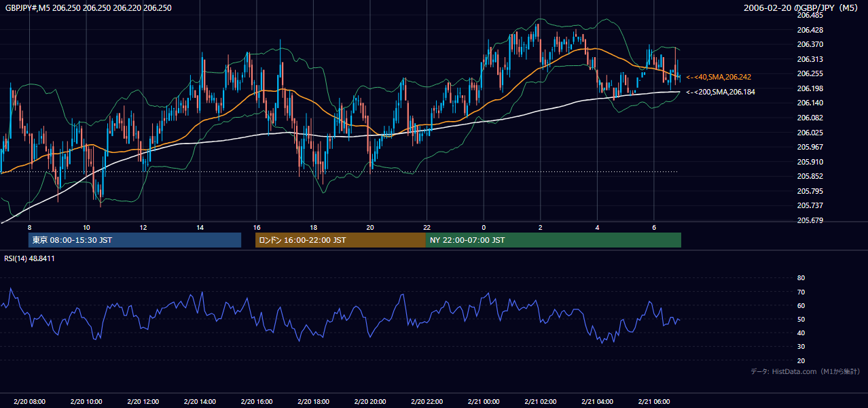The height and width of the screenshot is (408, 868).
Task: Click the chart title '2006-02-20 のGBP/JPY (M5)'
Action: [802, 7]
